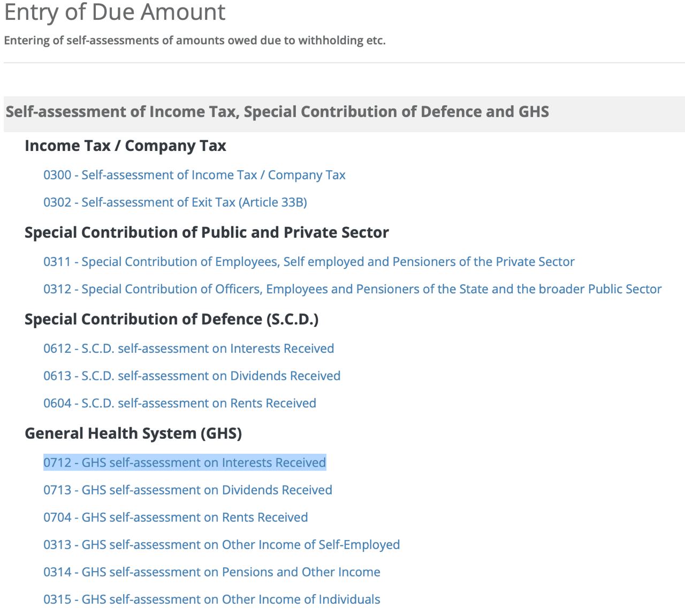The width and height of the screenshot is (685, 616).
Task: Click highlighted 0712 GHS Interests Received link
Action: (x=185, y=462)
